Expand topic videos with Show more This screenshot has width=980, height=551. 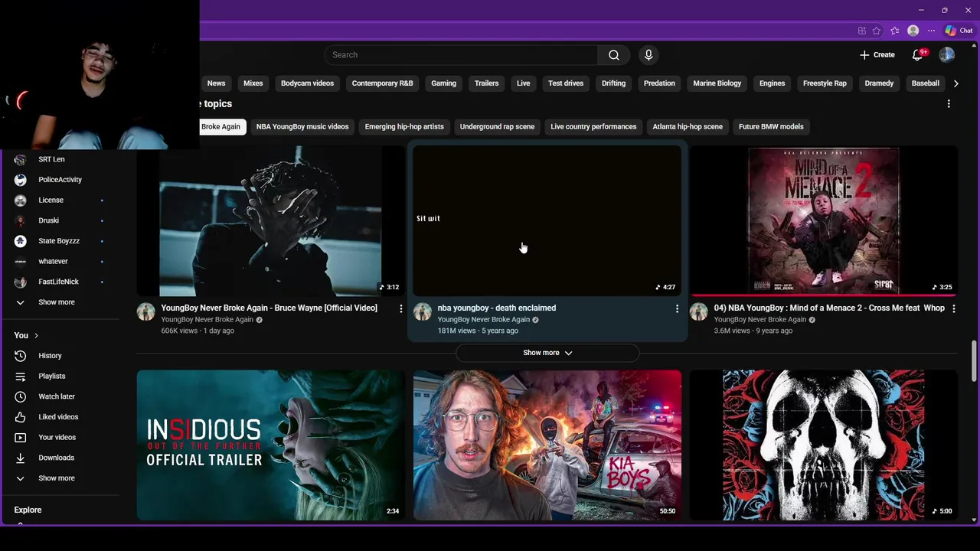547,353
